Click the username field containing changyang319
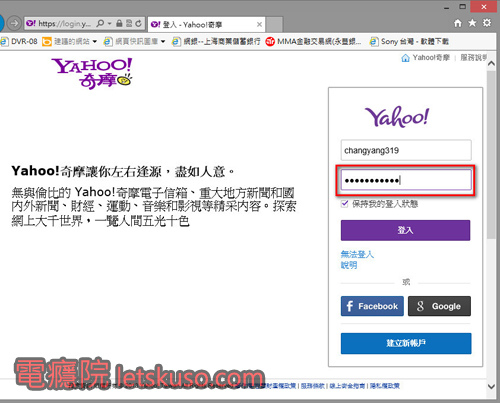Viewport: 500px width, 403px height. pyautogui.click(x=406, y=150)
